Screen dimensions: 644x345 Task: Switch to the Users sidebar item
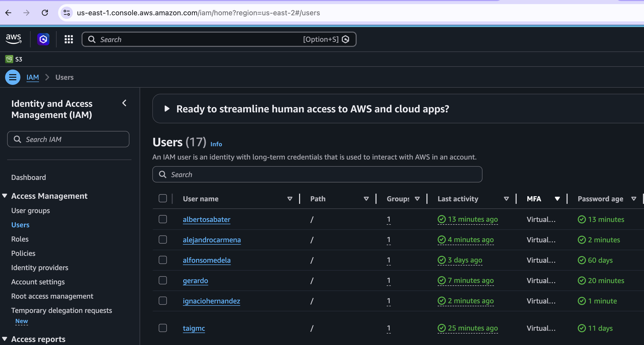pyautogui.click(x=20, y=224)
